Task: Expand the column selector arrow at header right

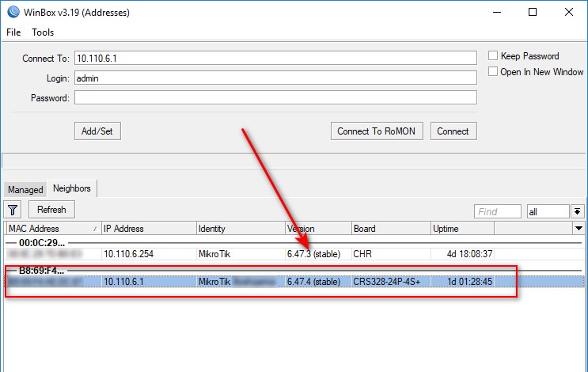Action: (579, 229)
